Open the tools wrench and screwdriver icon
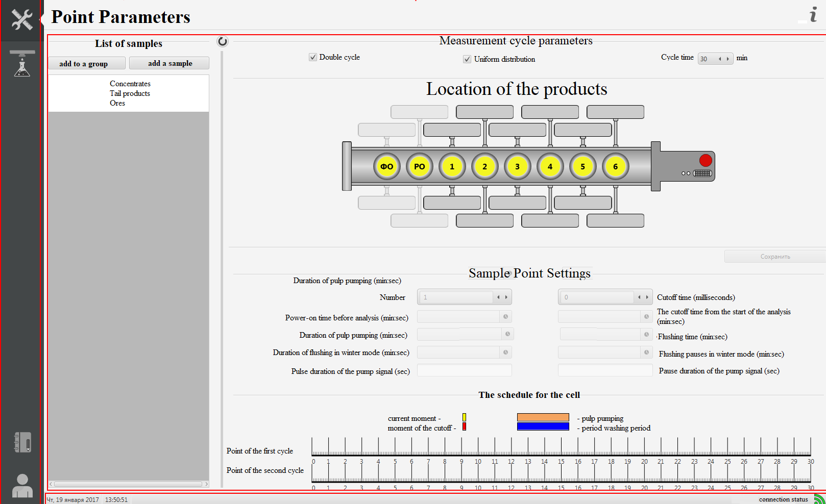Screen dimensions: 826x504 coord(22,19)
